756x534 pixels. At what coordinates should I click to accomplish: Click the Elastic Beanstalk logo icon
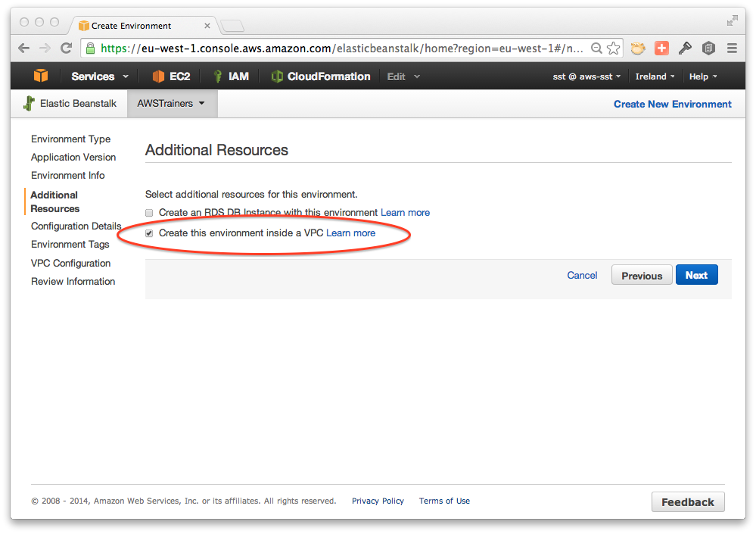[29, 103]
